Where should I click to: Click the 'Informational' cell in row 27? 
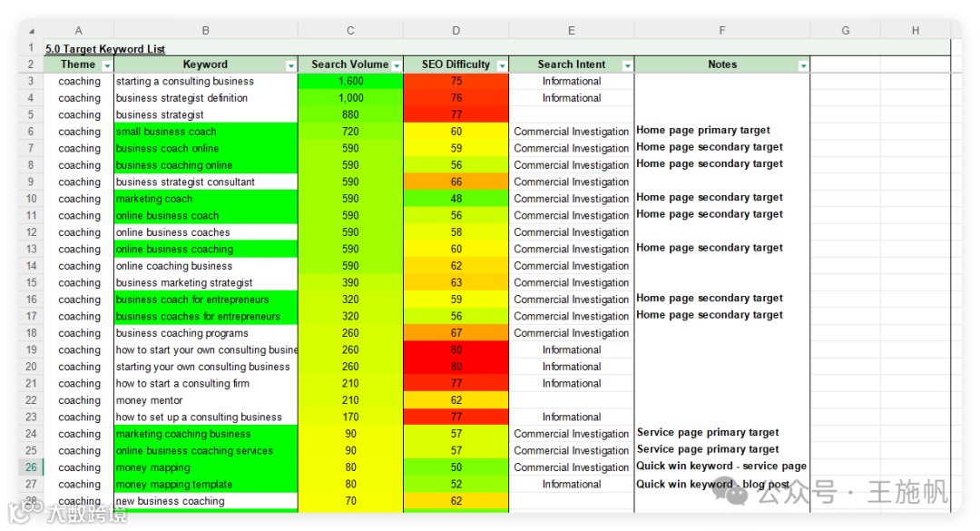coord(572,484)
